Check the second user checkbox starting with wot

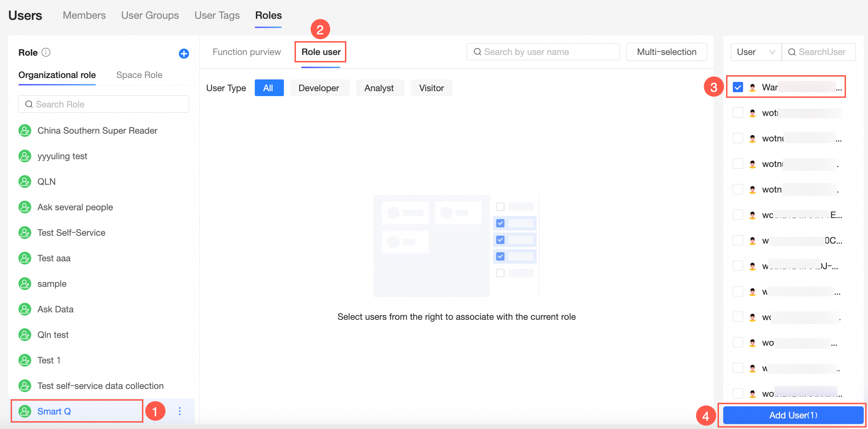pyautogui.click(x=738, y=113)
